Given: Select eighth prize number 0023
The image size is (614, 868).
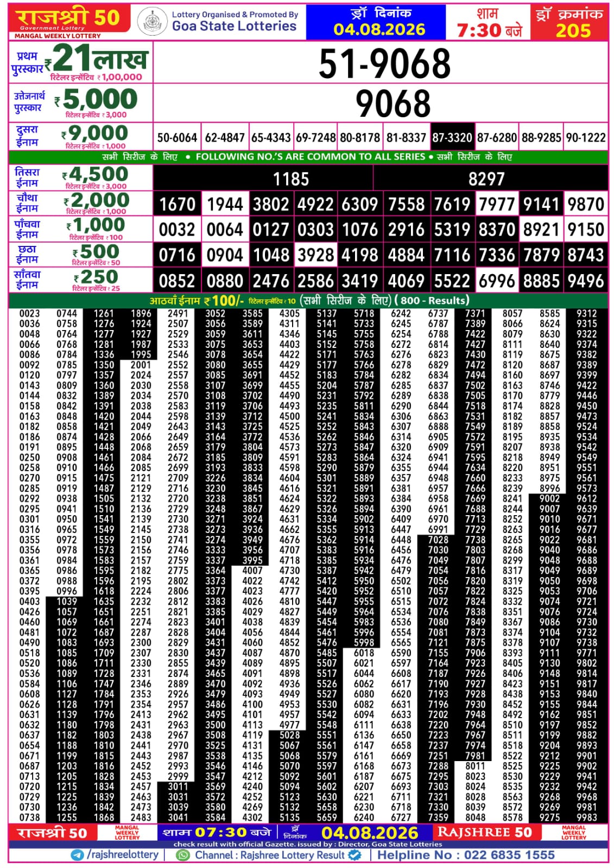Looking at the screenshot, I should [x=29, y=313].
